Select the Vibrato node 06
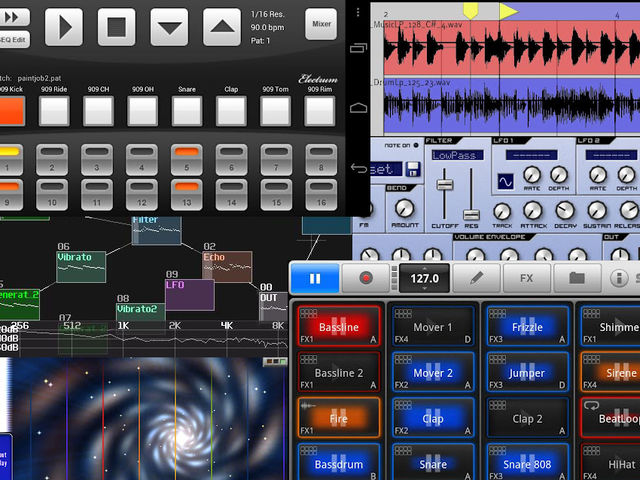Image resolution: width=640 pixels, height=480 pixels. 81,267
